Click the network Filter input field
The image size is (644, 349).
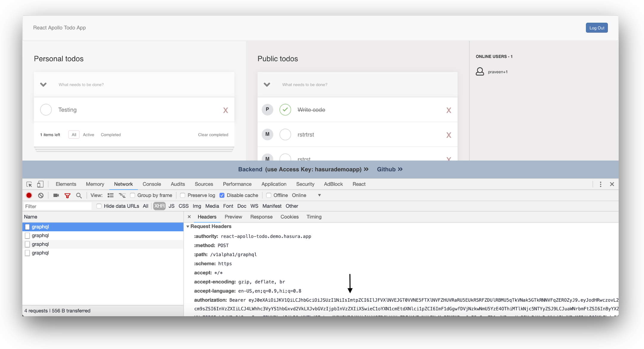click(x=57, y=206)
